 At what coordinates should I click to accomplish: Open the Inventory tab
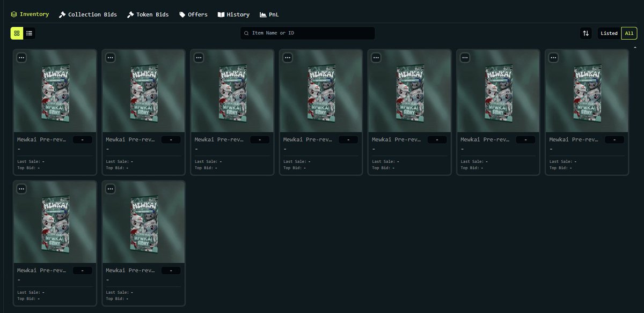(30, 14)
